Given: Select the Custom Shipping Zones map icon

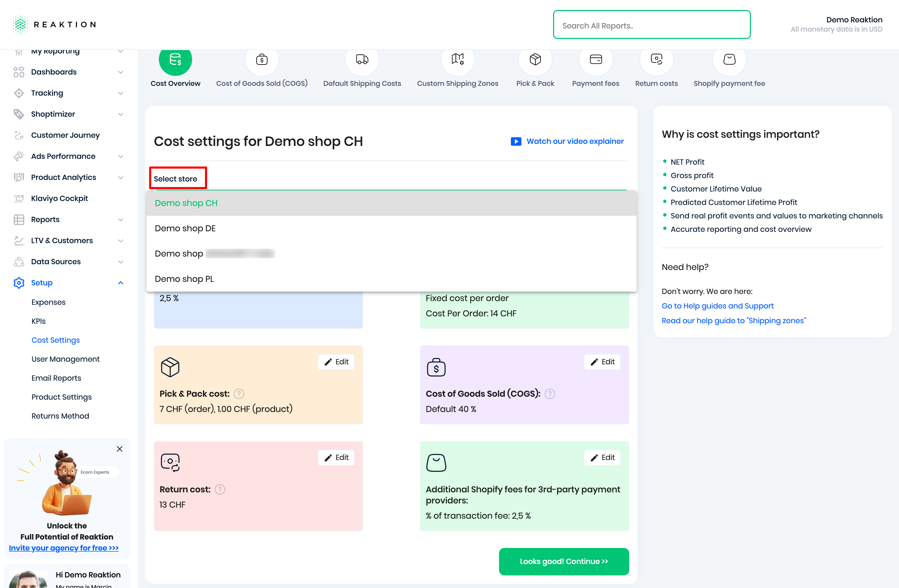Looking at the screenshot, I should (457, 60).
